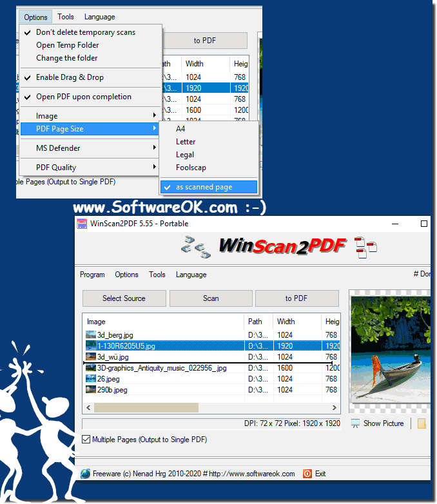
Task: Open the Options menu in WinScan2PDF window
Action: pos(127,275)
